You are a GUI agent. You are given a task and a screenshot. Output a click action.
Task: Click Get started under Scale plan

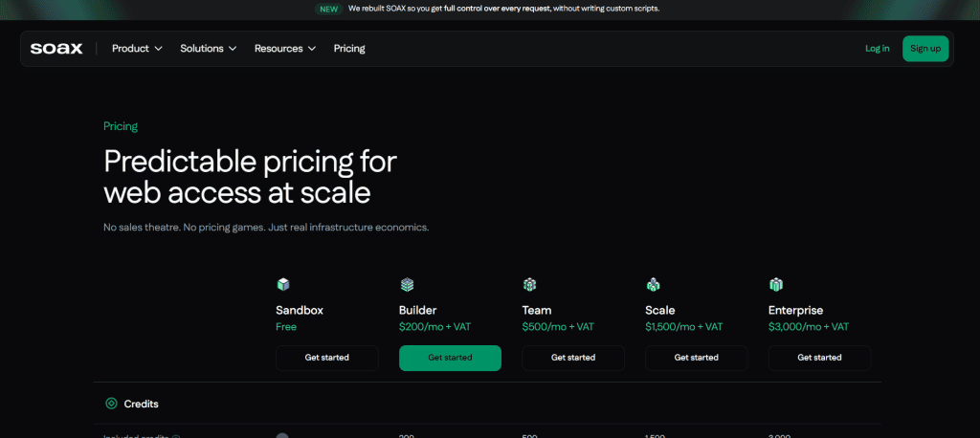point(697,358)
